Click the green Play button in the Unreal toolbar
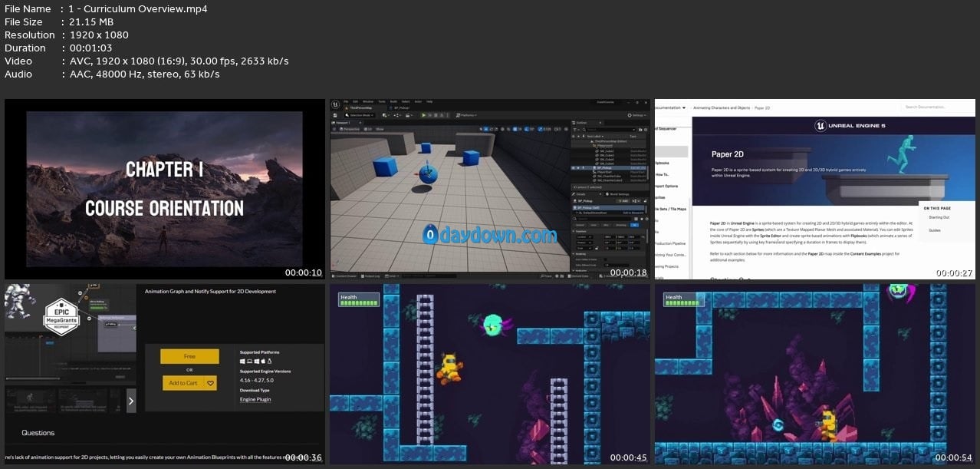 click(x=424, y=115)
